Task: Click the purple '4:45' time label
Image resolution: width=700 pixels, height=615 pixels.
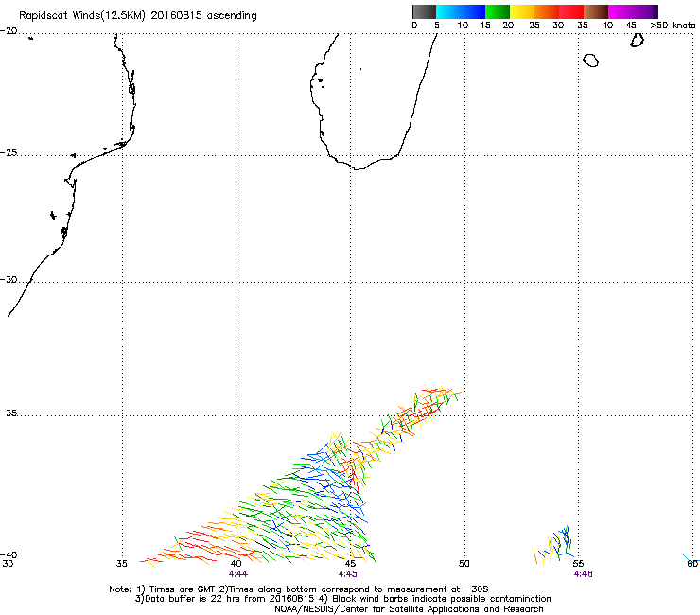Action: click(348, 574)
